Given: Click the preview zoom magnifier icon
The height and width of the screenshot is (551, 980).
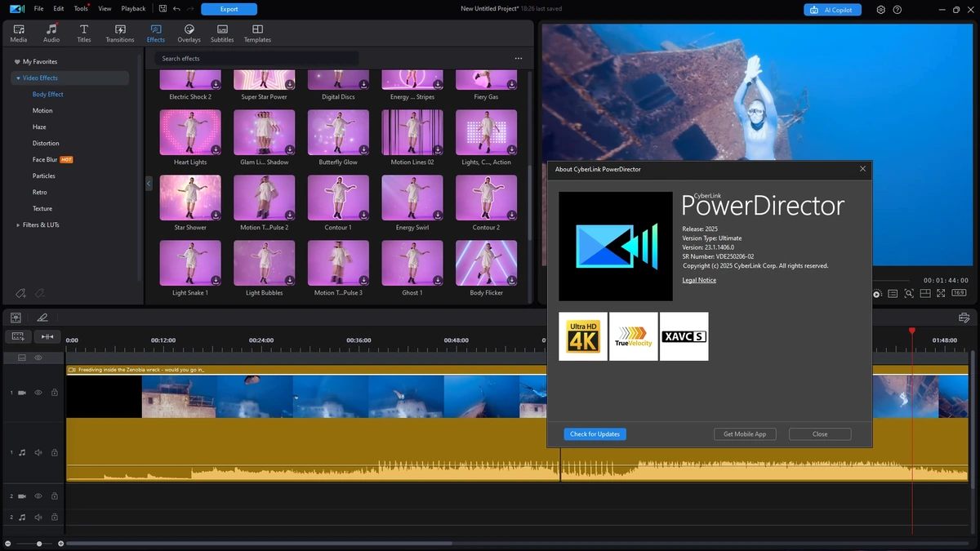Looking at the screenshot, I should point(909,293).
